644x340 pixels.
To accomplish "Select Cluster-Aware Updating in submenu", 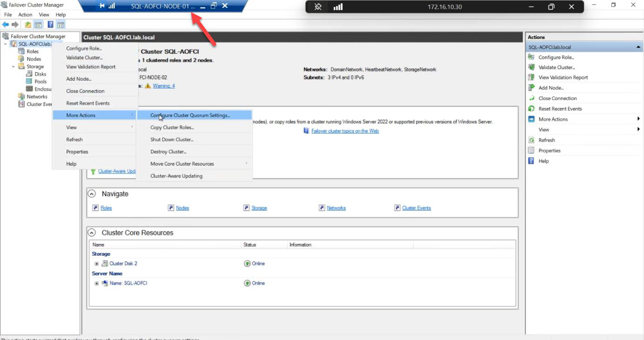I will click(x=194, y=176).
